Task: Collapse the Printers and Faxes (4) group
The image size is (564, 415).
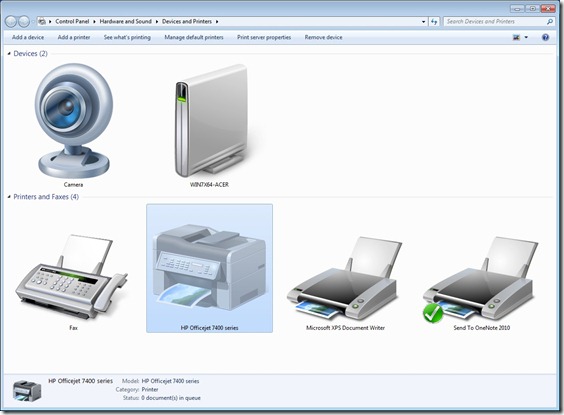Action: (9, 197)
